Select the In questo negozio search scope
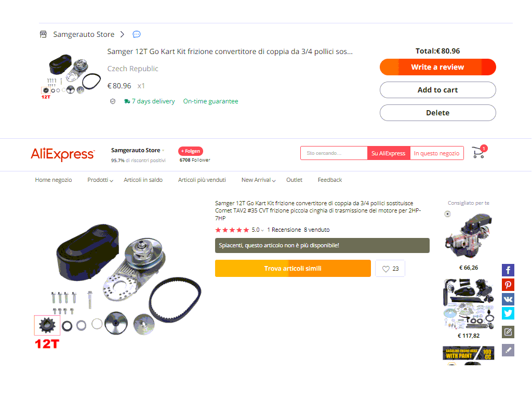This screenshot has height=399, width=532. pos(436,153)
